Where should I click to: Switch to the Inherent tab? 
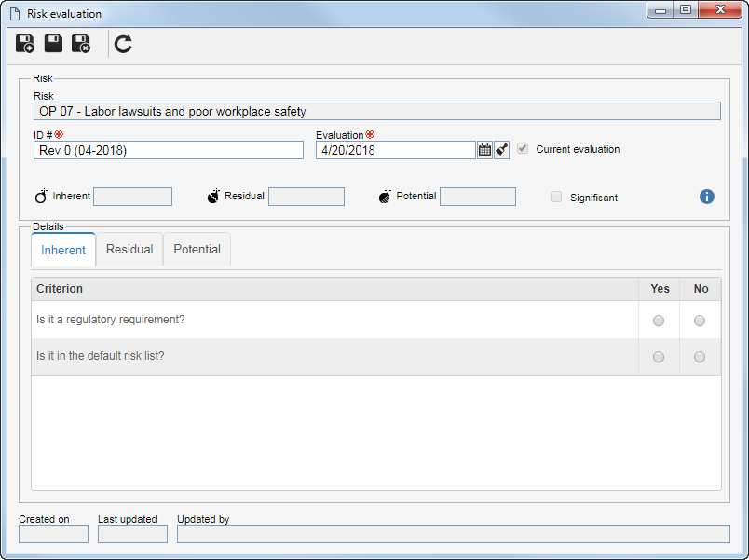tap(63, 250)
